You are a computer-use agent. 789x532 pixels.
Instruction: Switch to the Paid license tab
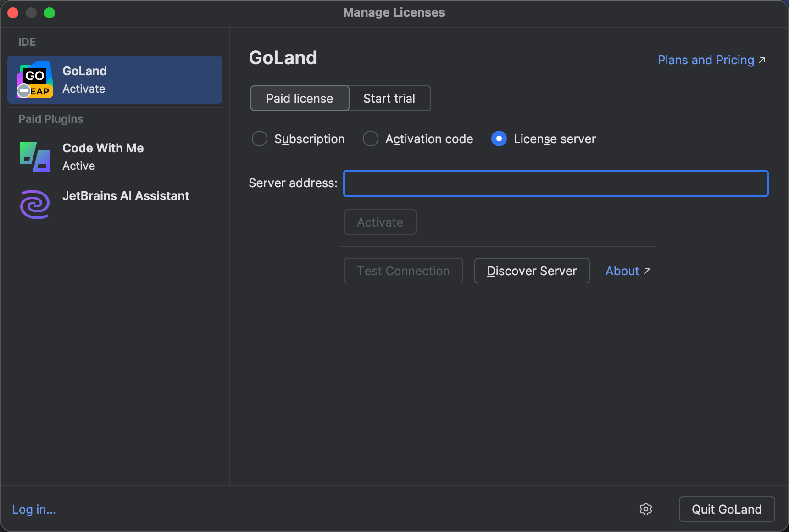[299, 98]
